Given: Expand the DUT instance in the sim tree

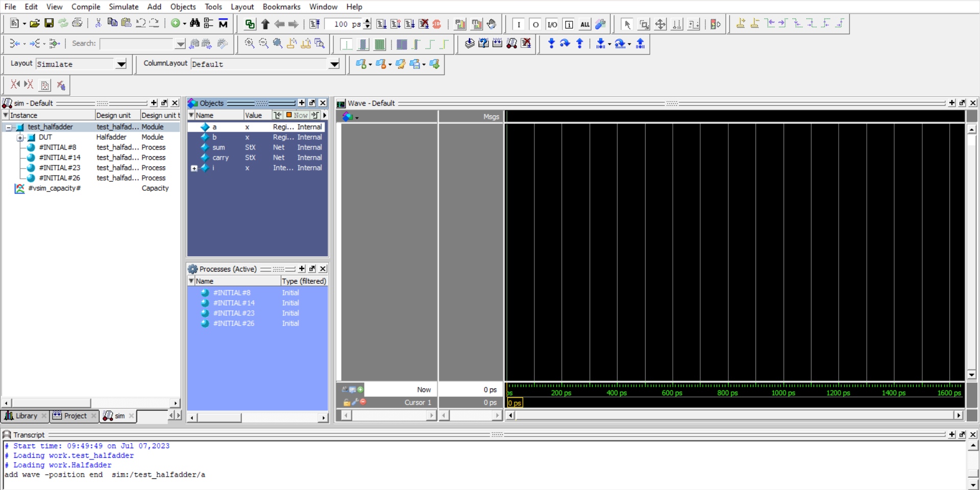Looking at the screenshot, I should [20, 137].
